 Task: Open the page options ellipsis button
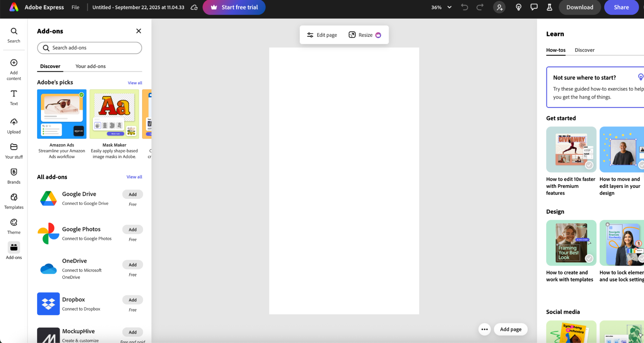coord(484,329)
